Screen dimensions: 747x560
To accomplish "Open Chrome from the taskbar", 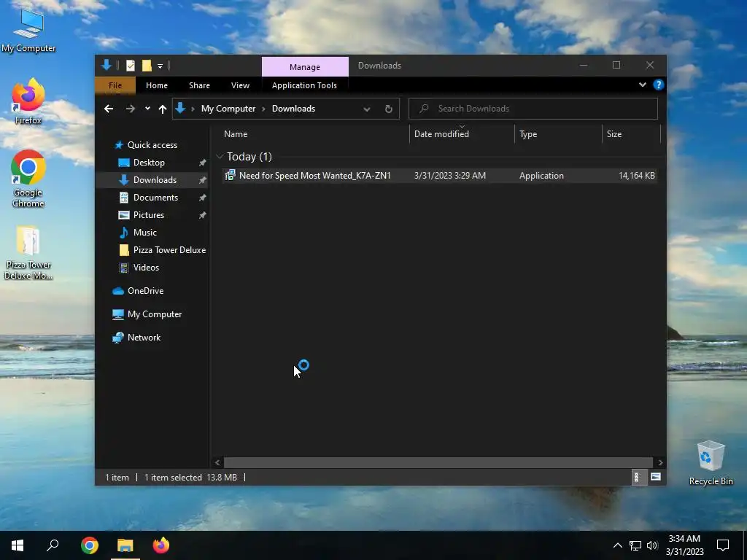I will 90,545.
